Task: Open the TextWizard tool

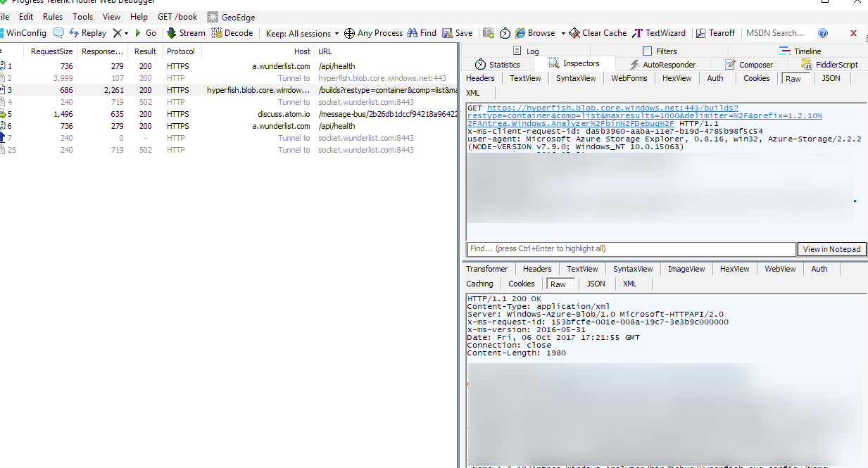Action: 659,33
